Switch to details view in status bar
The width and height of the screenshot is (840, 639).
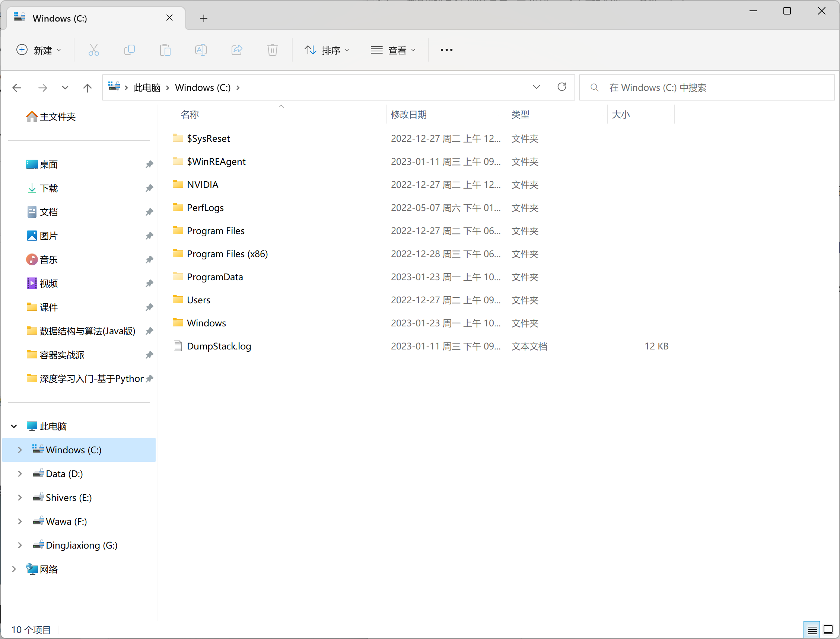coord(812,630)
